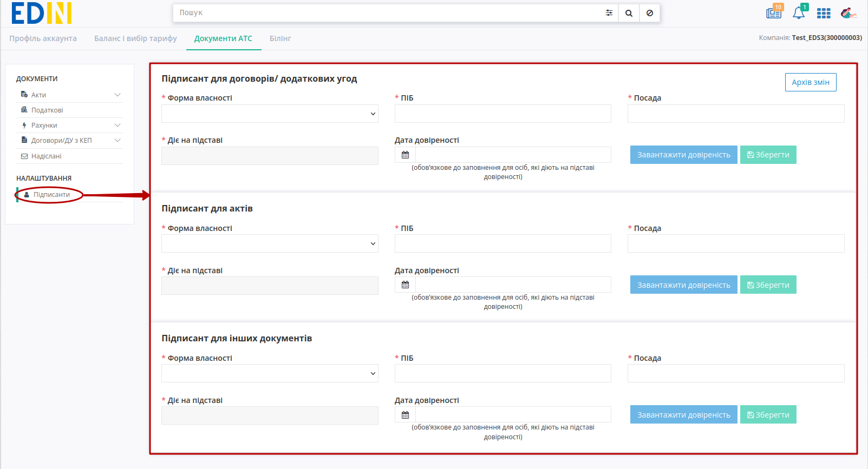The image size is (868, 469).
Task: Open Податкові in sidebar
Action: click(x=47, y=110)
